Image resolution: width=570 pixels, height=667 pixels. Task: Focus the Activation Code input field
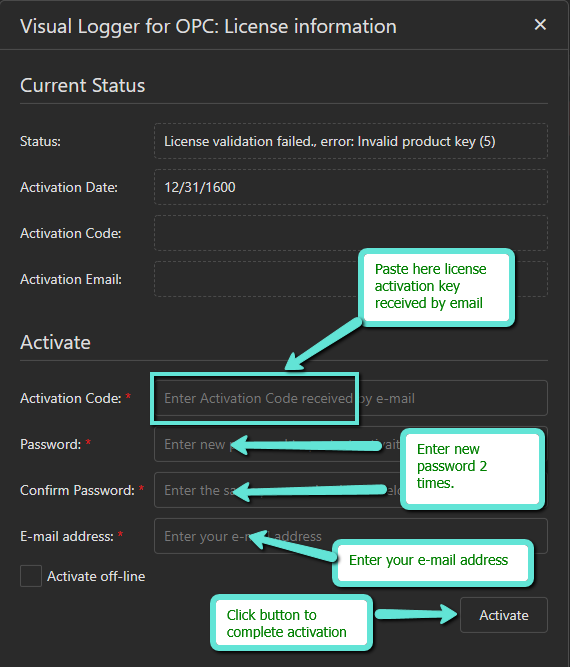point(351,398)
